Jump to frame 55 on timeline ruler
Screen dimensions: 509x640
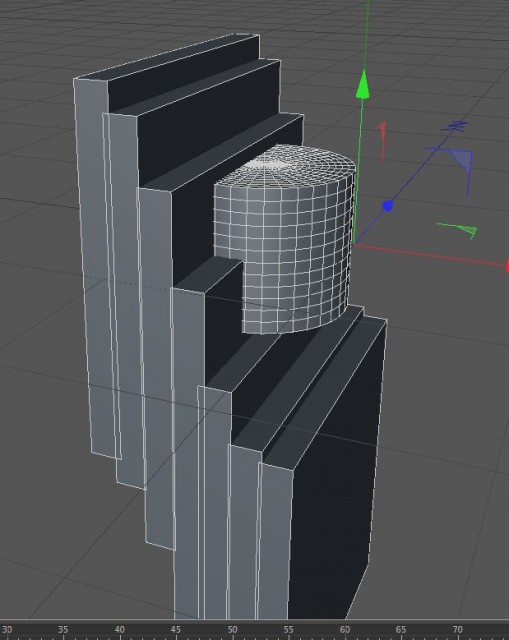point(288,630)
